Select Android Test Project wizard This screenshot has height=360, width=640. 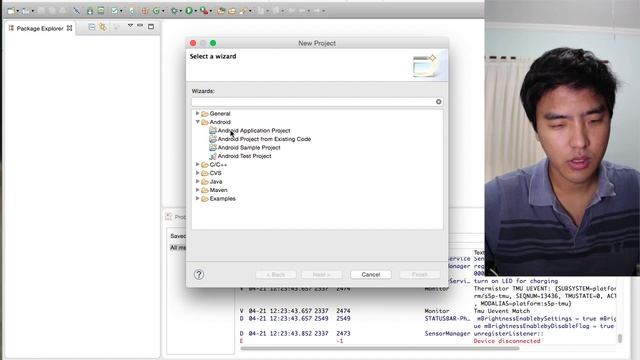tap(240, 156)
